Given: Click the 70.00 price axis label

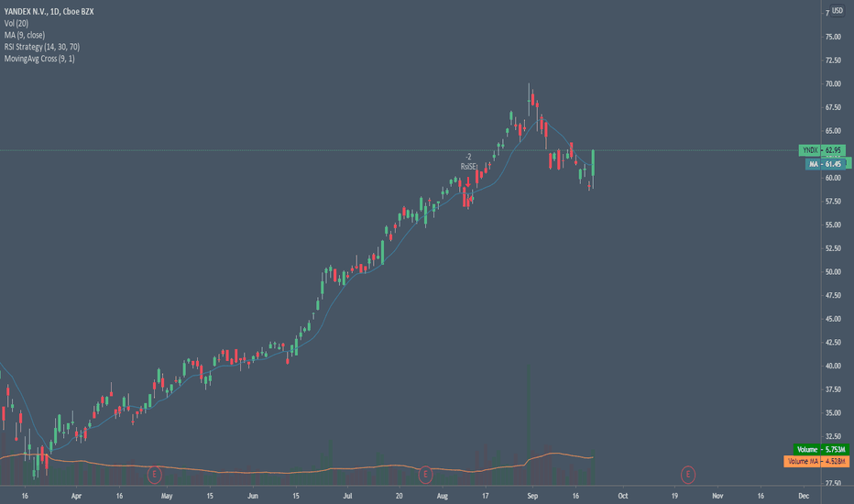Looking at the screenshot, I should (x=833, y=84).
